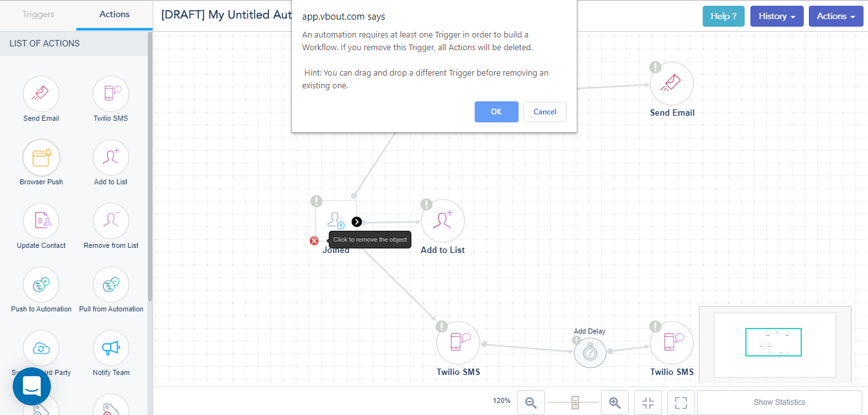This screenshot has width=868, height=415.
Task: Switch to the Triggers tab
Action: (38, 14)
